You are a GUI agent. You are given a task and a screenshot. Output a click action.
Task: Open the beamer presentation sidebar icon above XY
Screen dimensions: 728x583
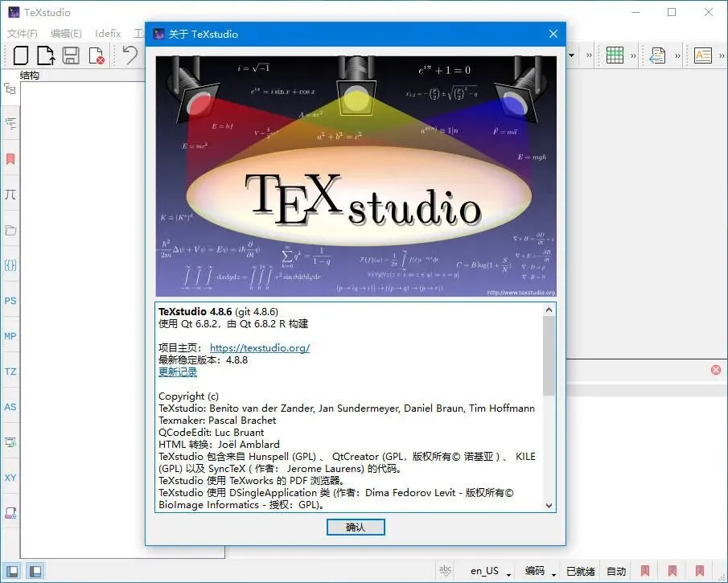tap(10, 442)
